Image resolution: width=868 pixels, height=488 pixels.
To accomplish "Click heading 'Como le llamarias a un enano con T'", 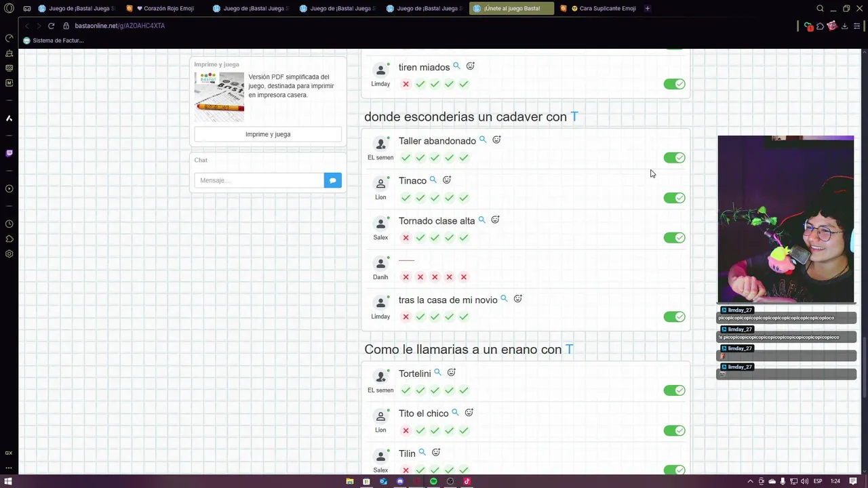I will 469,350.
